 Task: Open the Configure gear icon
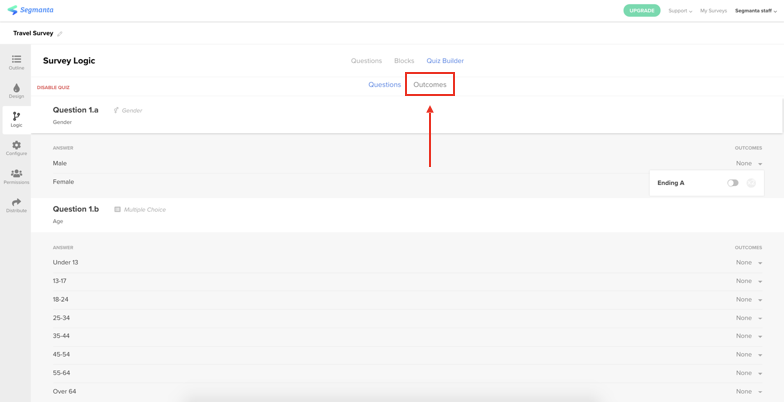point(16,145)
